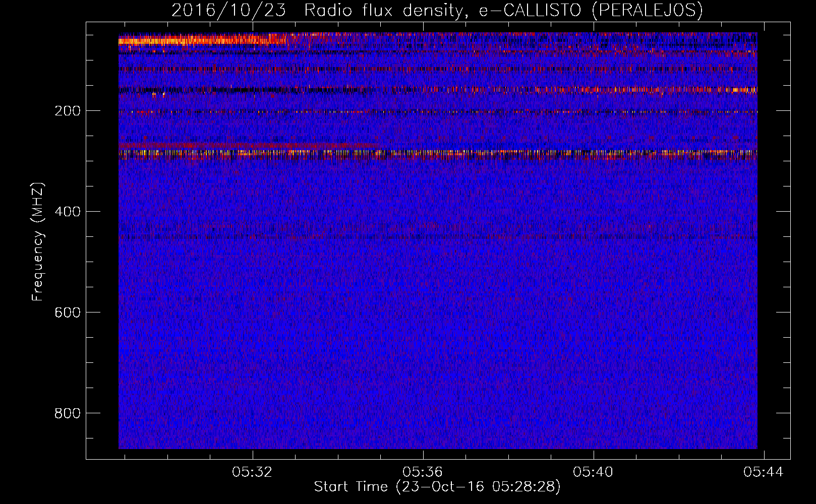Click the 800 frequency tick label
Viewport: 816px width, 504px height.
[68, 413]
